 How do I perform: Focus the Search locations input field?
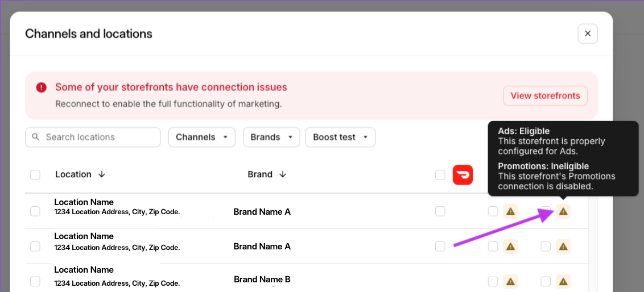point(97,137)
